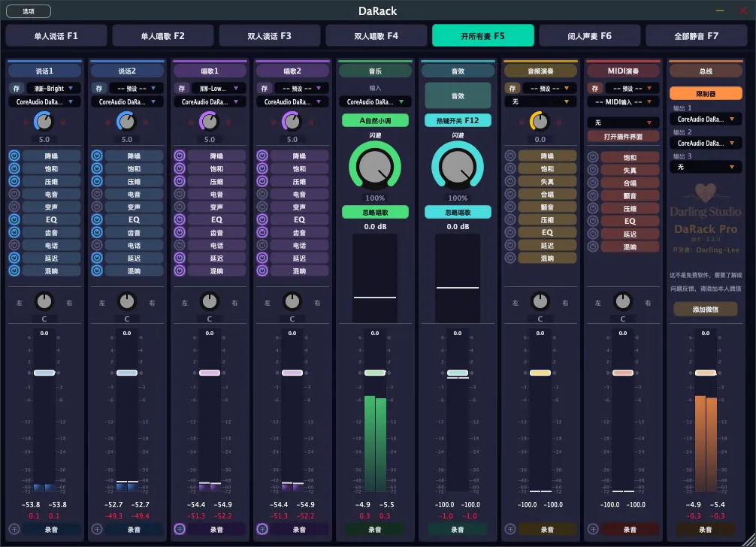
Task: Click the 说话1 pan knob
Action: point(44,302)
